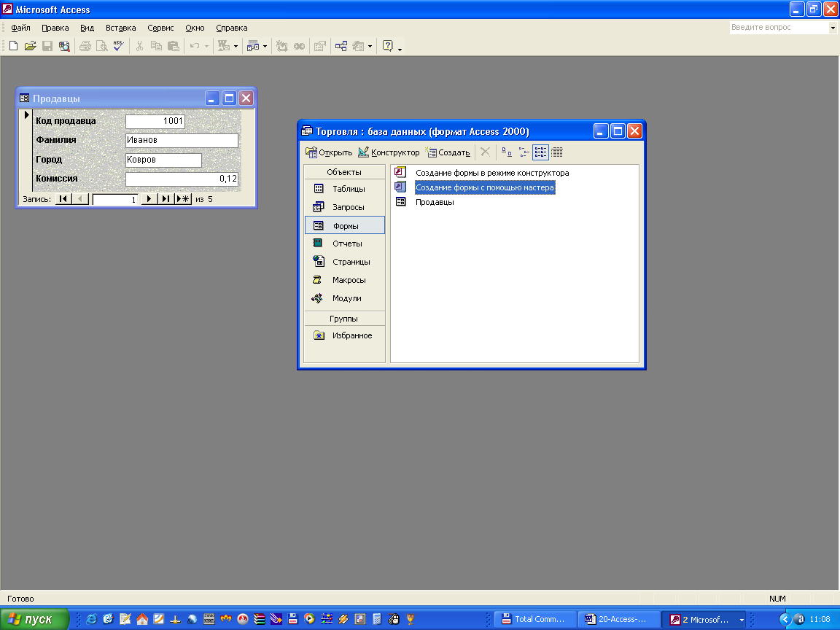840x630 pixels.
Task: Launch Internet Explorer from quick launch
Action: (92, 619)
